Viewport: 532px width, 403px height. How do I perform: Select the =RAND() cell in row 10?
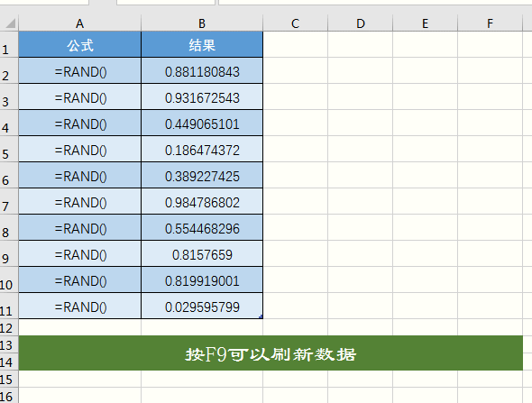[x=79, y=279]
